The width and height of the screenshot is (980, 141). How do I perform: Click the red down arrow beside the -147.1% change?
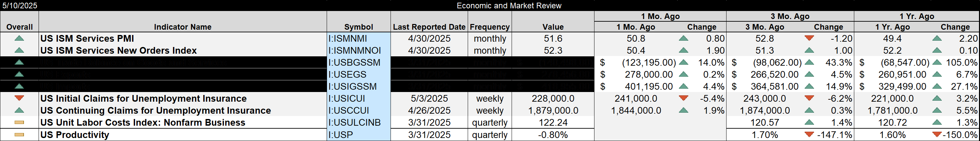point(809,135)
